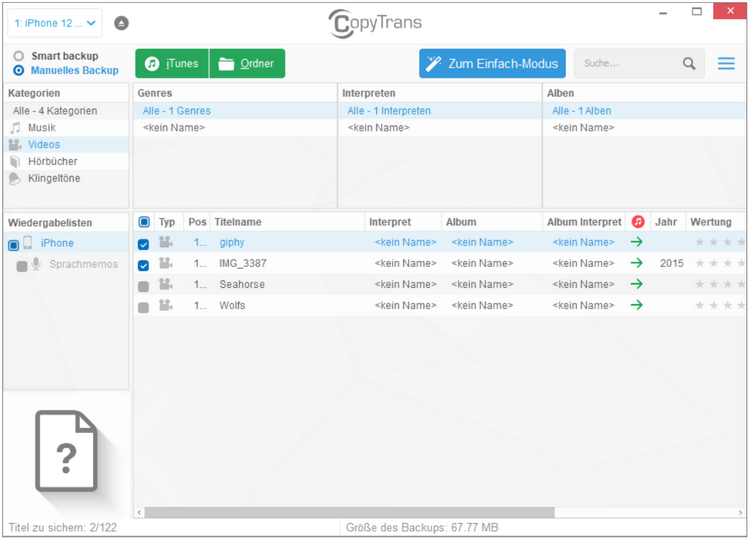The height and width of the screenshot is (540, 750).
Task: Select Alle - 1 Alben
Action: [x=644, y=110]
